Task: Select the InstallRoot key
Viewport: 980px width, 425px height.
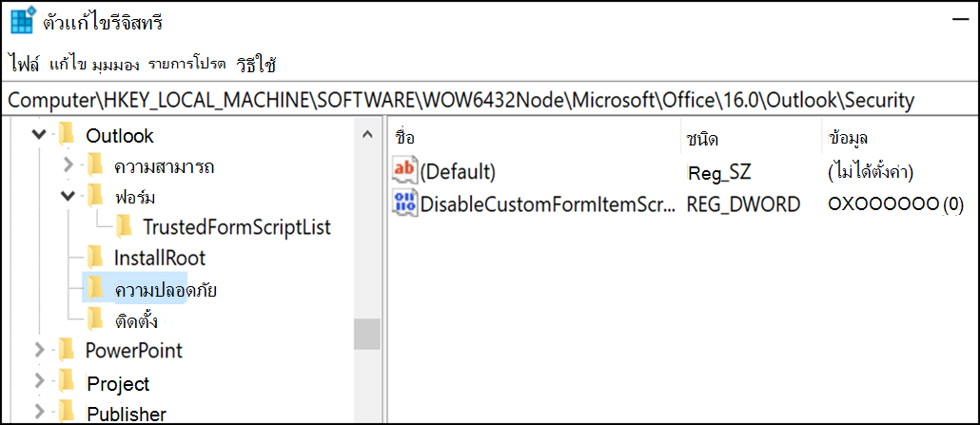Action: tap(160, 258)
